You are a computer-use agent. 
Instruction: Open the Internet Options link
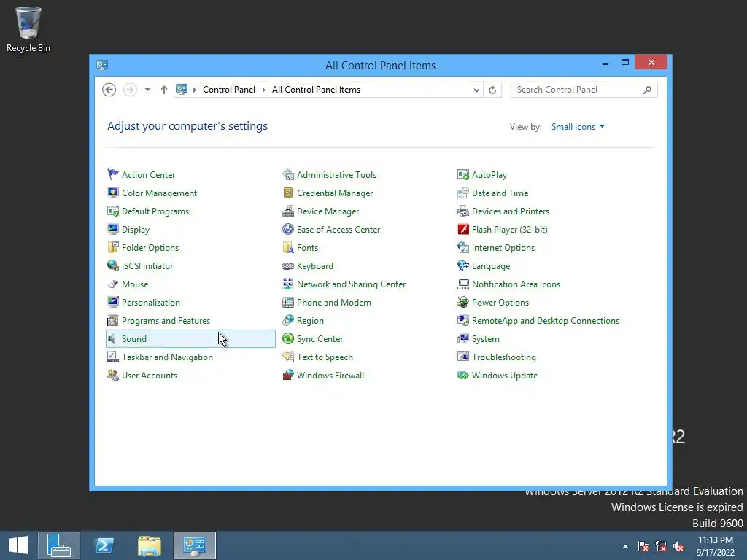503,248
